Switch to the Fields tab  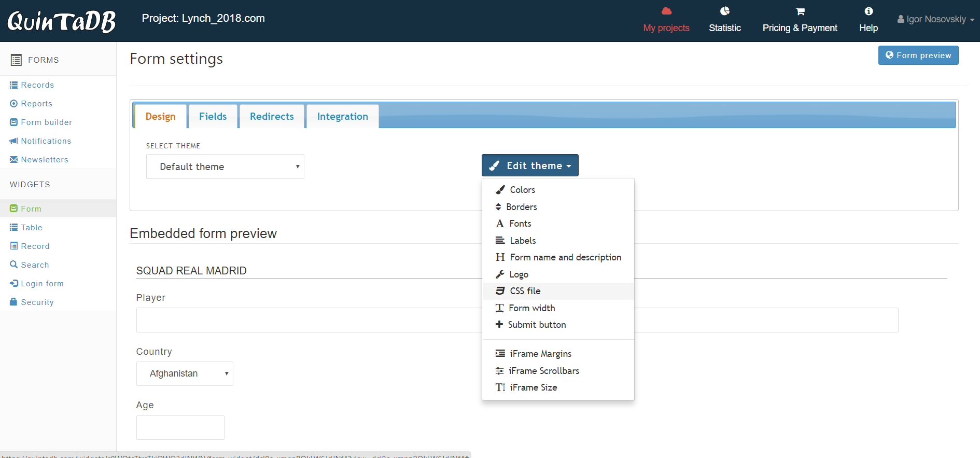[213, 116]
